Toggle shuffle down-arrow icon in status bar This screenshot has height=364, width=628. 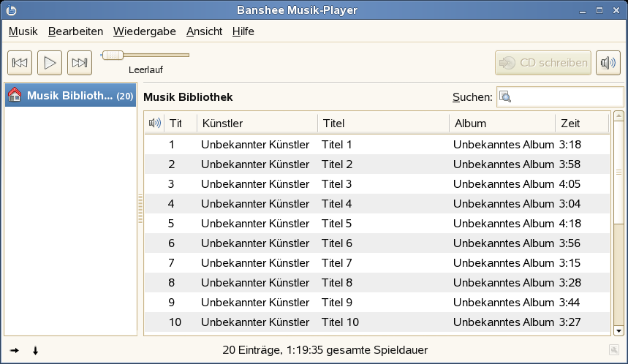pyautogui.click(x=35, y=350)
